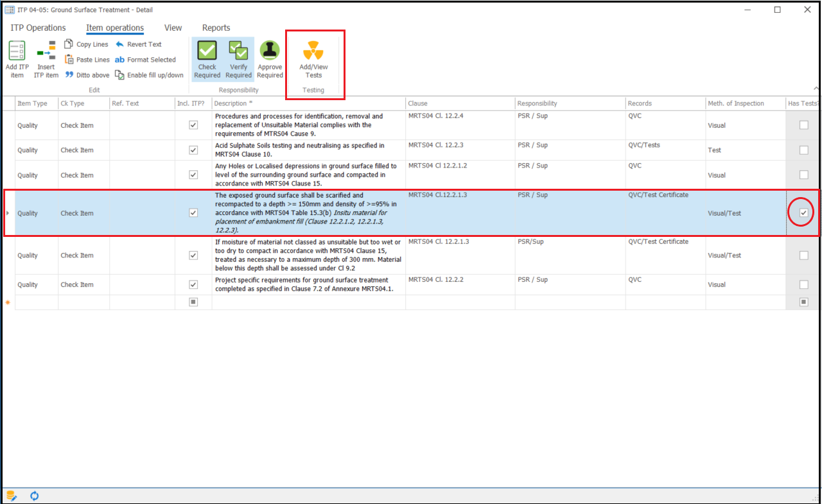Screen dimensions: 822x504
Task: Click the Revert Text arrow
Action: (x=119, y=44)
